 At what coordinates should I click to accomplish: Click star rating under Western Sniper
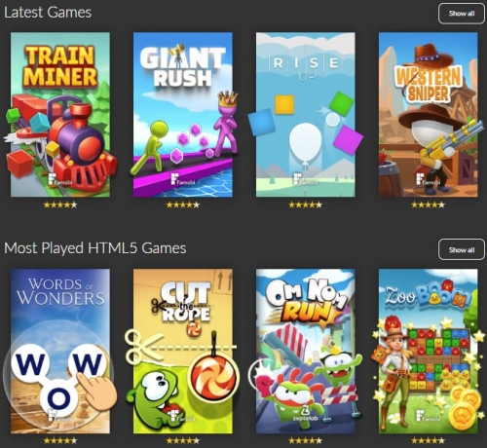tap(429, 205)
